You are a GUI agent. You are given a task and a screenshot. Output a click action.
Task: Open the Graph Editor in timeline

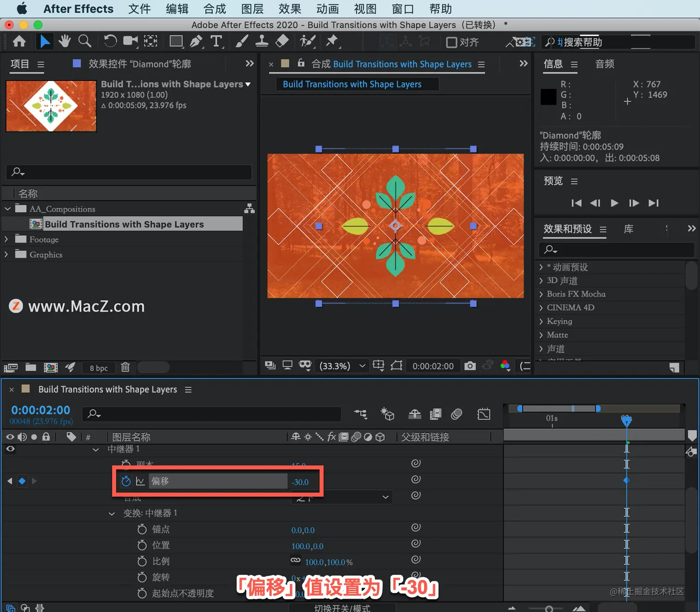click(484, 414)
